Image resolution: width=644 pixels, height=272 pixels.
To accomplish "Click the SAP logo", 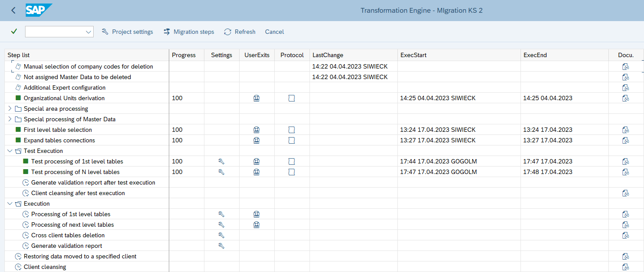I will coord(39,10).
